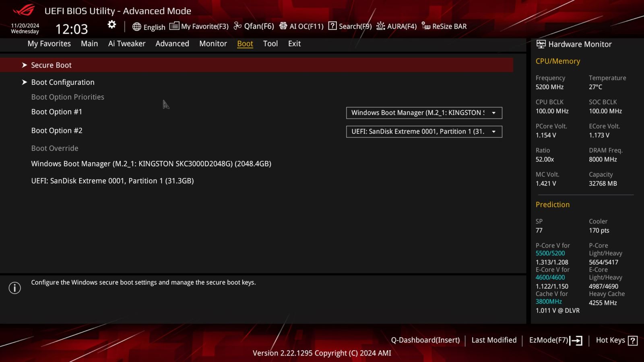Image resolution: width=644 pixels, height=362 pixels.
Task: Click the CPU/Memory section heading
Action: click(x=558, y=61)
